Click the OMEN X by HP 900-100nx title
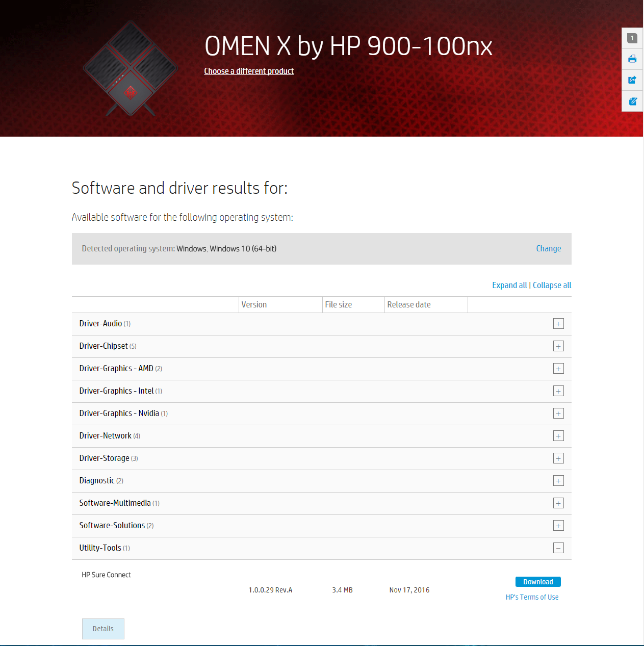Image resolution: width=644 pixels, height=646 pixels. coord(348,46)
